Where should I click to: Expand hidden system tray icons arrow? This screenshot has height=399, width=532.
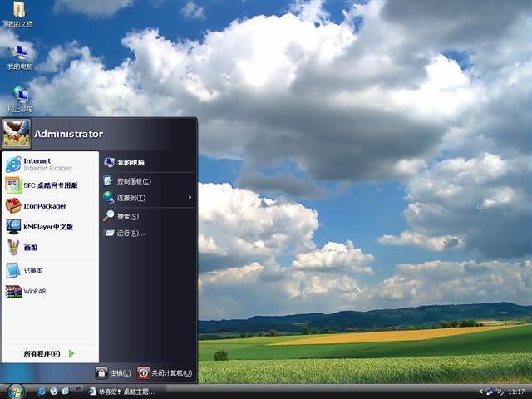point(480,392)
